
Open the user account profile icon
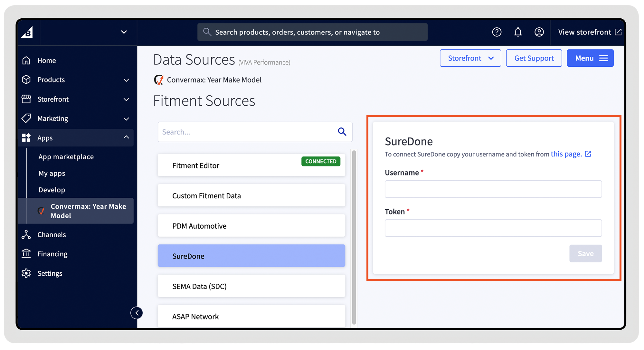click(539, 32)
